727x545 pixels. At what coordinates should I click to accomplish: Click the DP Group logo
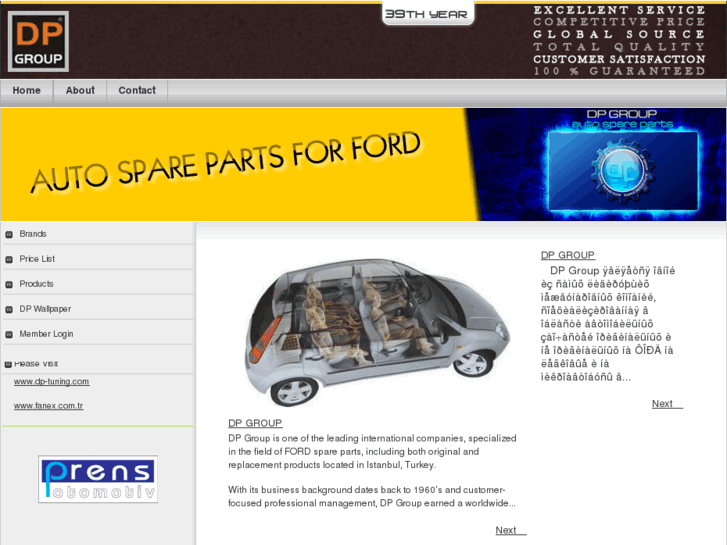[x=38, y=42]
